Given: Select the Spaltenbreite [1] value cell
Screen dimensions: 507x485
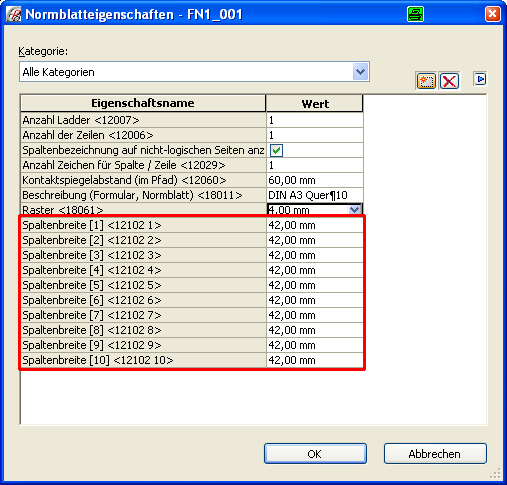Looking at the screenshot, I should [315, 225].
